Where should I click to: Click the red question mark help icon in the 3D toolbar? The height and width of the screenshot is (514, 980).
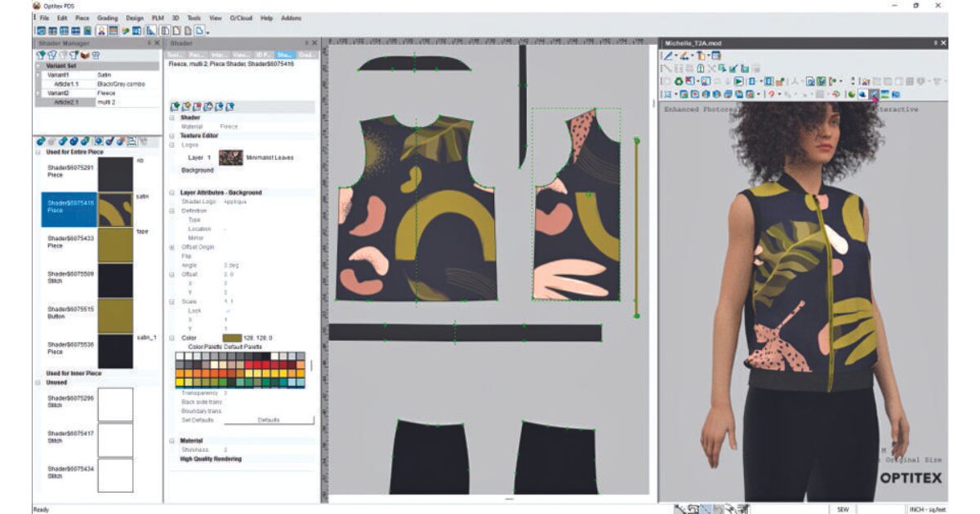click(771, 94)
